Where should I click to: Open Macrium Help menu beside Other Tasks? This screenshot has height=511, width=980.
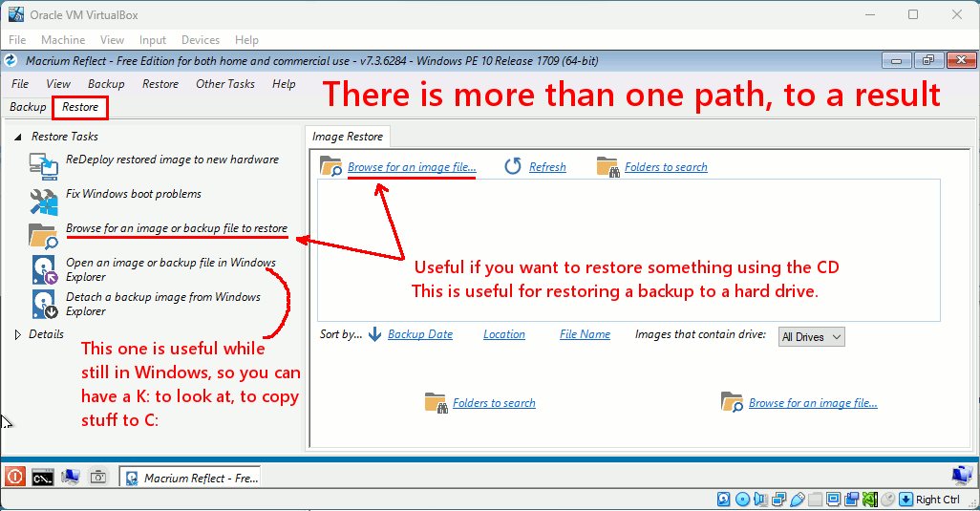click(x=284, y=84)
